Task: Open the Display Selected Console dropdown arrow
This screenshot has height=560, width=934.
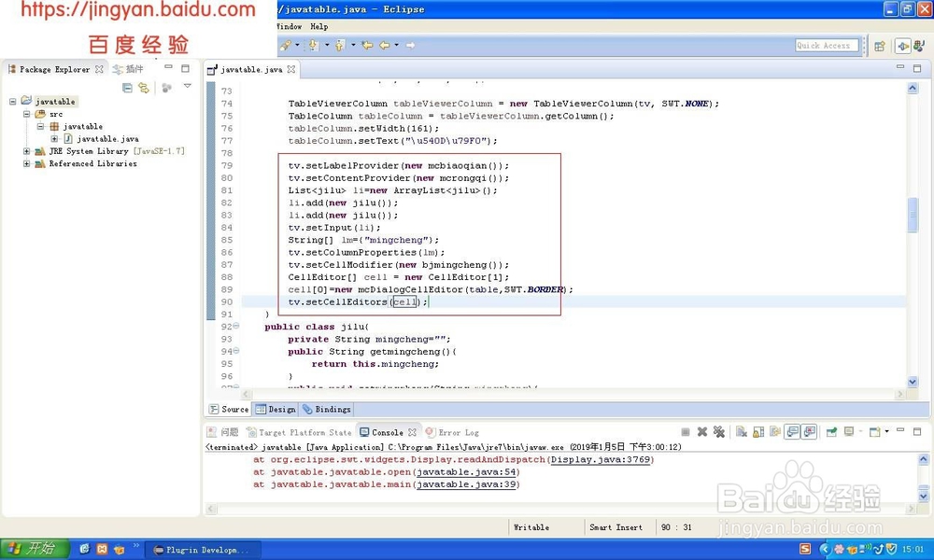Action: tap(861, 431)
